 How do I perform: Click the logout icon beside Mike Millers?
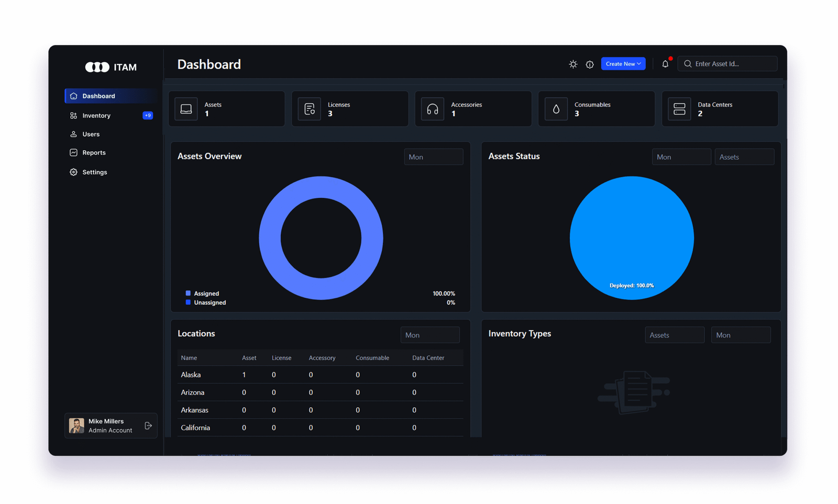point(148,425)
